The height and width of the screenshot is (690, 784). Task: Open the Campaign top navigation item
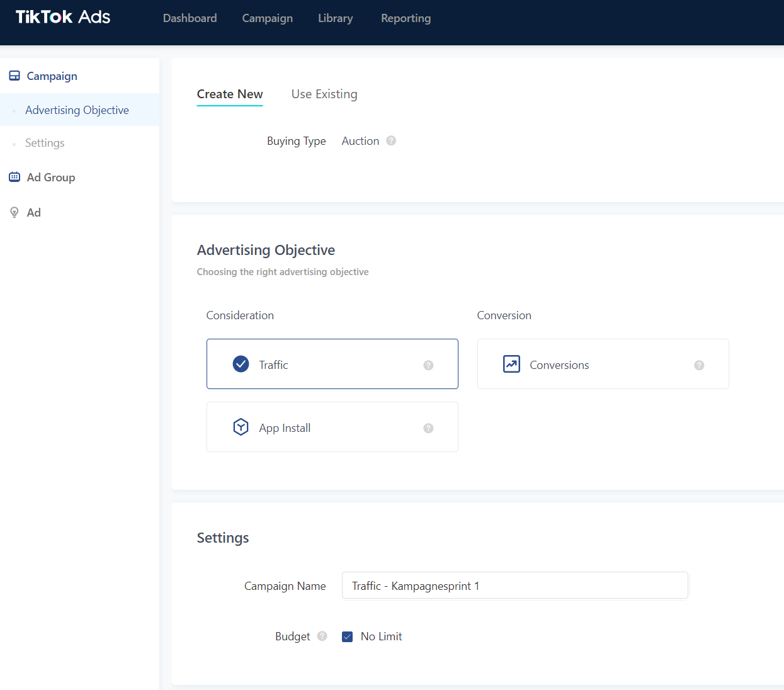pyautogui.click(x=267, y=18)
